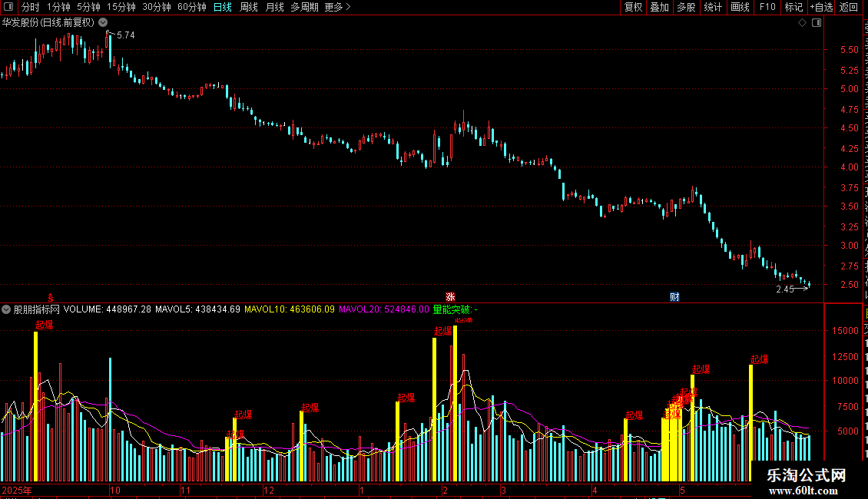Add stock with +自选 button

[821, 7]
